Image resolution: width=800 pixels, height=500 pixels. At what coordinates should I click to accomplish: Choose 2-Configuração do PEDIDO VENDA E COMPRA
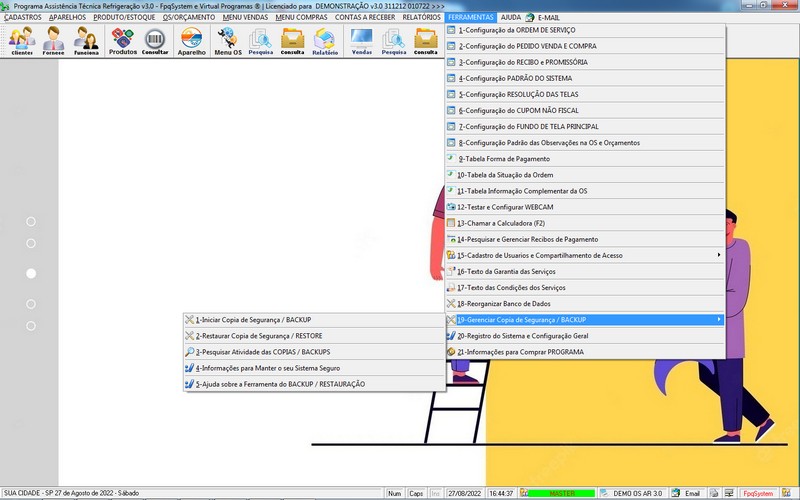(585, 46)
